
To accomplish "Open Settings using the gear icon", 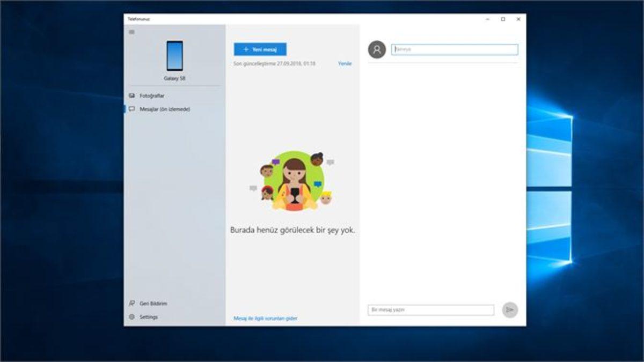I will click(x=130, y=317).
